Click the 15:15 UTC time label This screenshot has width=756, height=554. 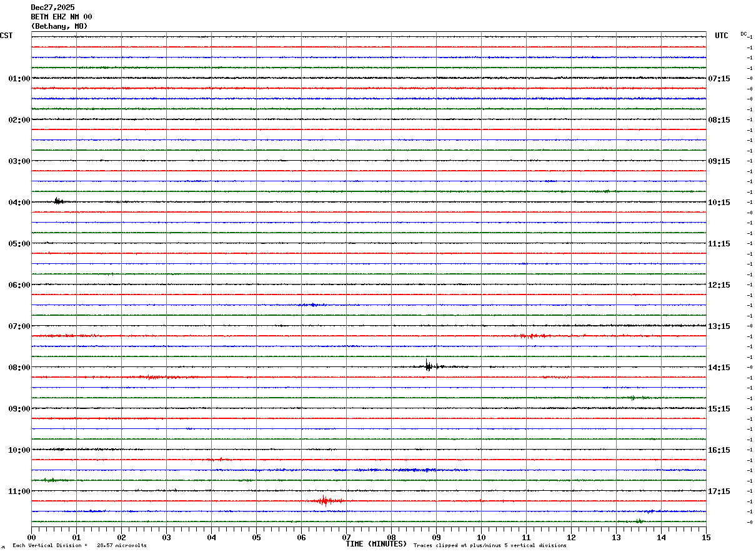(x=719, y=409)
